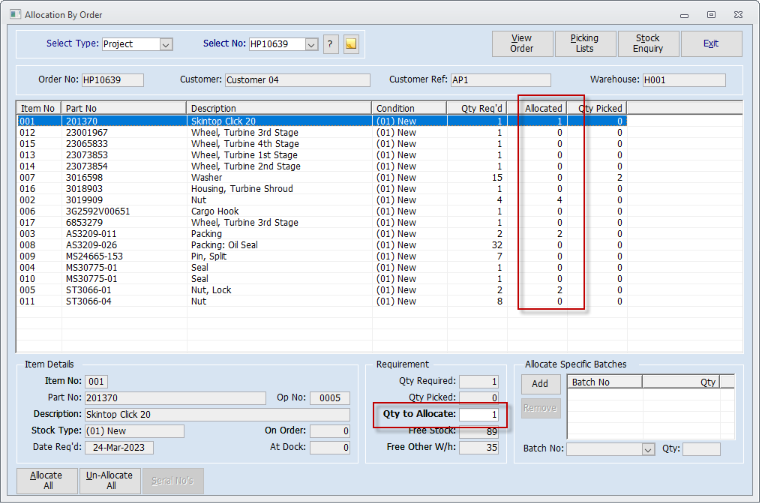Screen dimensions: 760x503
Task: Click the Description column header
Action: point(279,108)
